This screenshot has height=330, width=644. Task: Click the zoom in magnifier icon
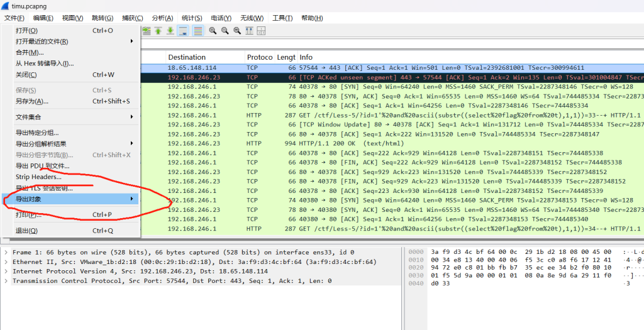tap(213, 30)
